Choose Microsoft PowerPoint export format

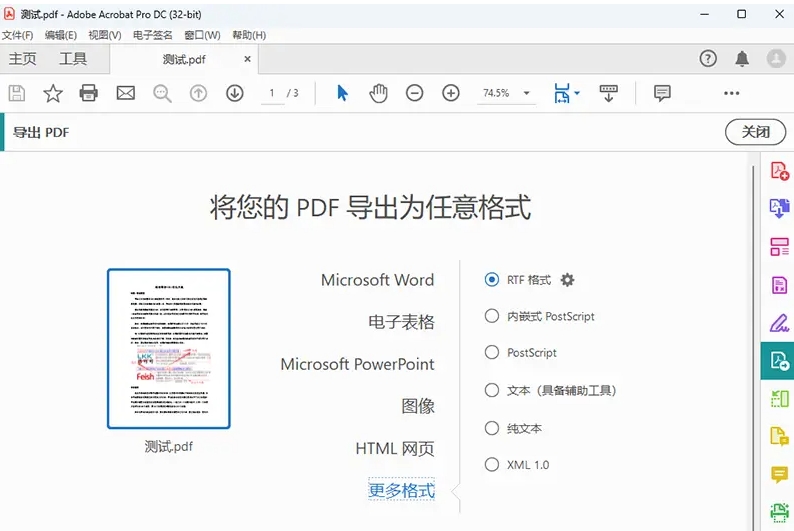coord(357,364)
